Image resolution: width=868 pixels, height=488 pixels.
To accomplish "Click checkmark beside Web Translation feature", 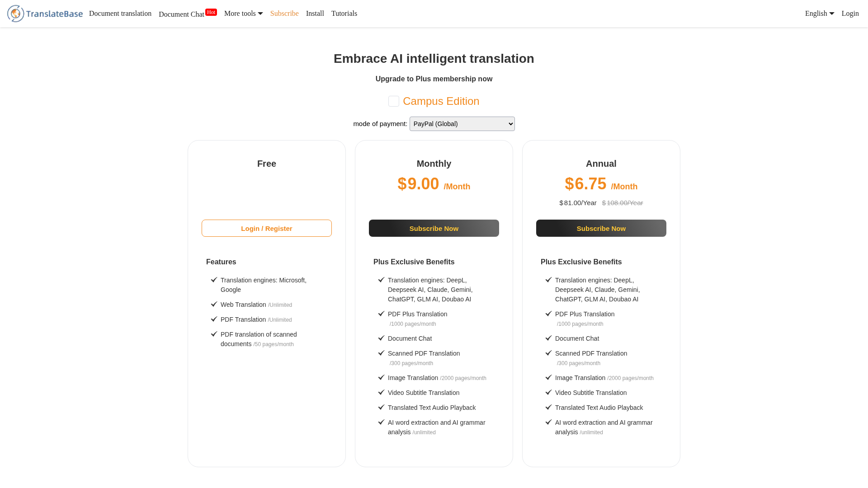I will [x=214, y=304].
